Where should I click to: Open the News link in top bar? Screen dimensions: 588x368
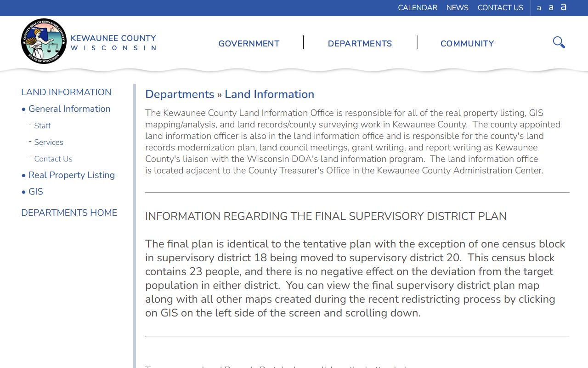click(457, 8)
